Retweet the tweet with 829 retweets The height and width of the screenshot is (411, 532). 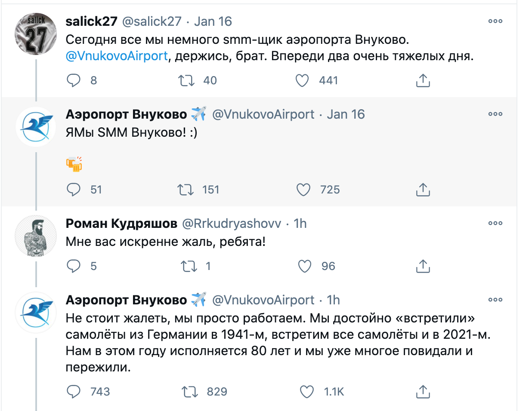(x=189, y=392)
